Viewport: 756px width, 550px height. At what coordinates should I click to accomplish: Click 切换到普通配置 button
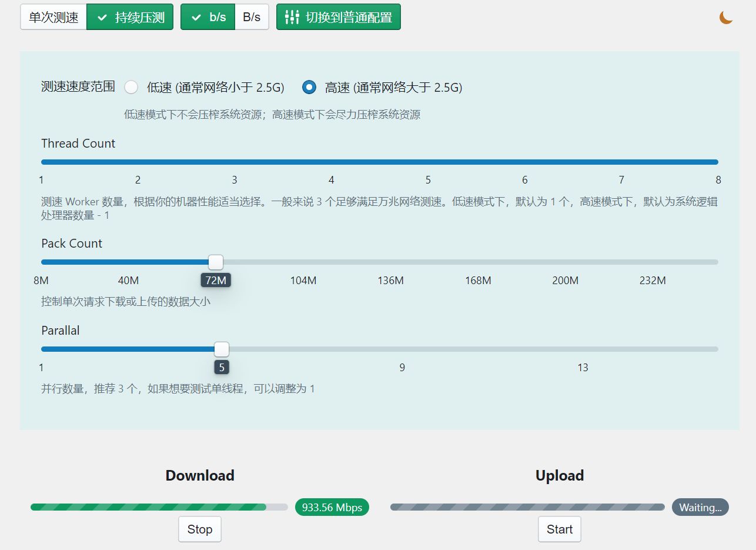pyautogui.click(x=339, y=17)
